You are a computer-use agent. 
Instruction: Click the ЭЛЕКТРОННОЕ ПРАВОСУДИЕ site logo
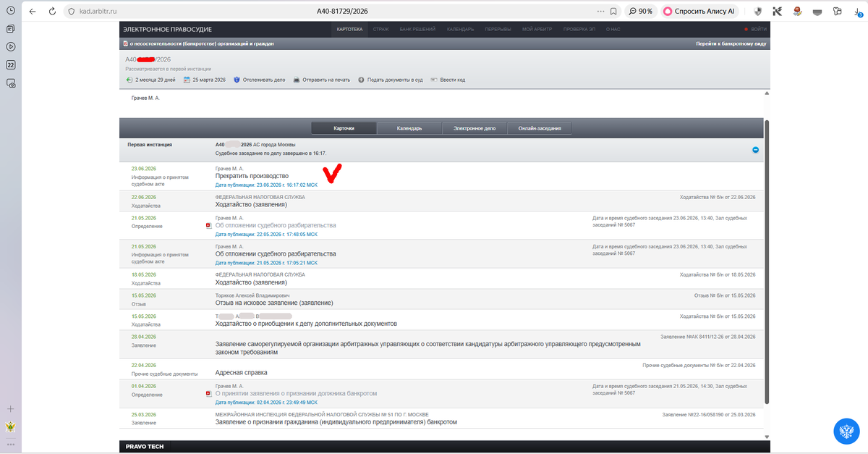(167, 29)
